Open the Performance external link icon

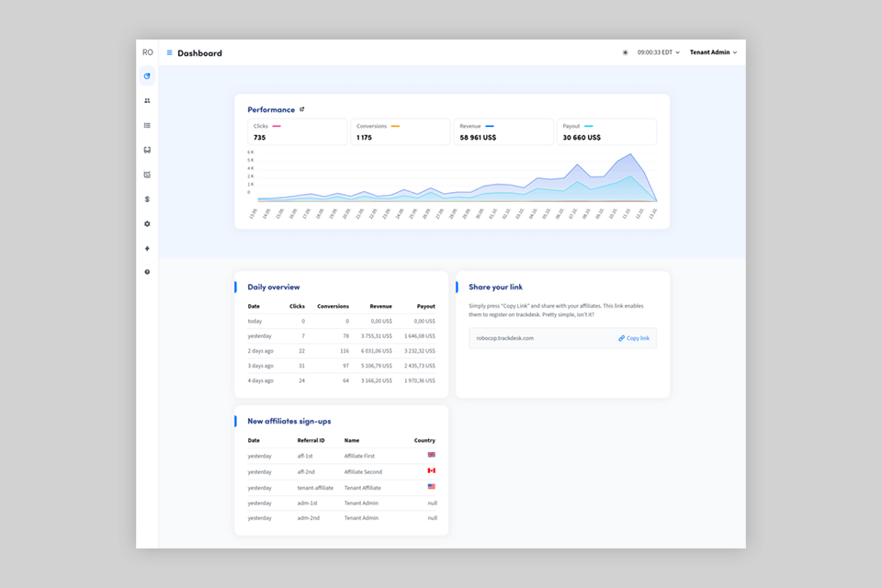[302, 109]
